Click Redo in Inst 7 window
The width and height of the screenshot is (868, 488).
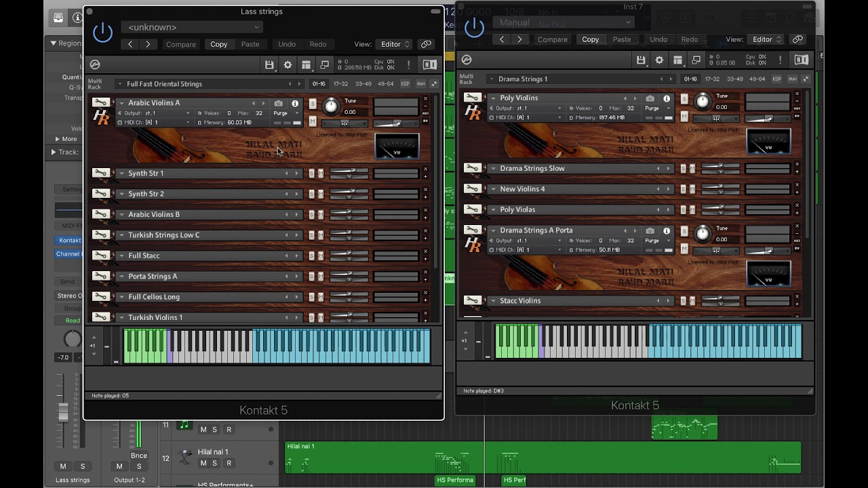click(690, 39)
